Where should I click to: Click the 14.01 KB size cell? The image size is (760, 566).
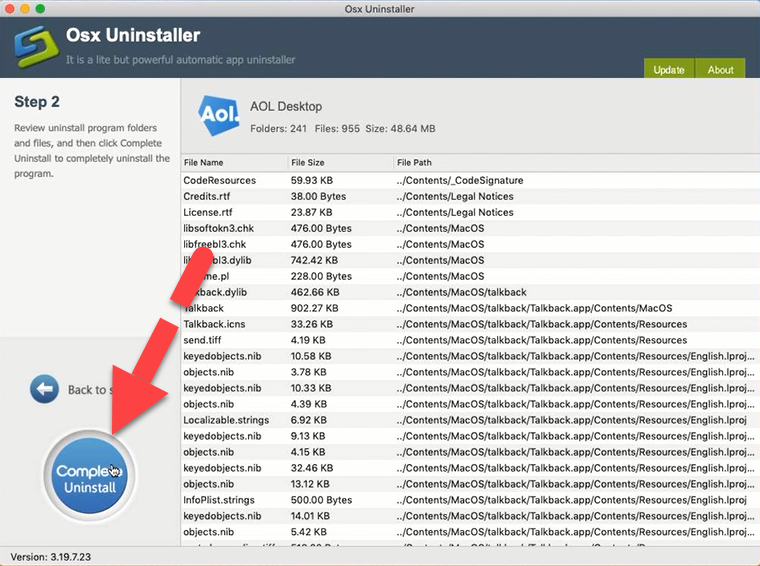point(310,516)
